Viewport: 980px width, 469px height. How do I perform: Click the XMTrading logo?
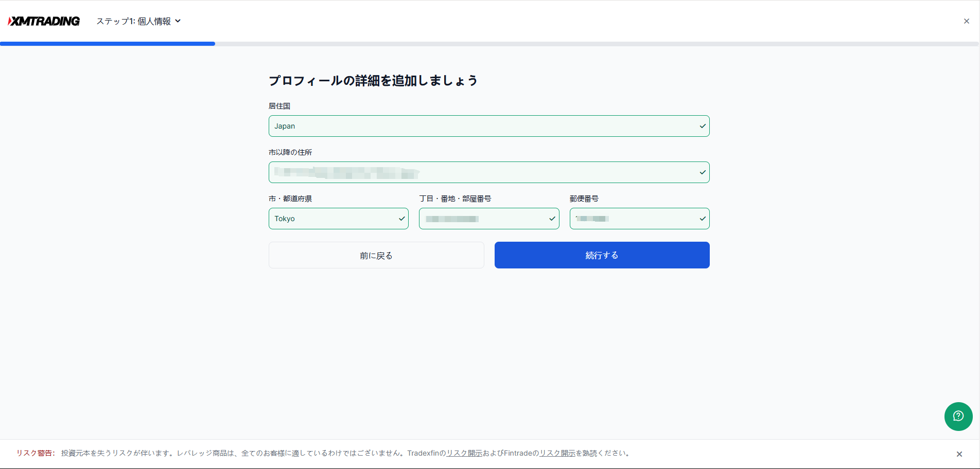coord(44,21)
